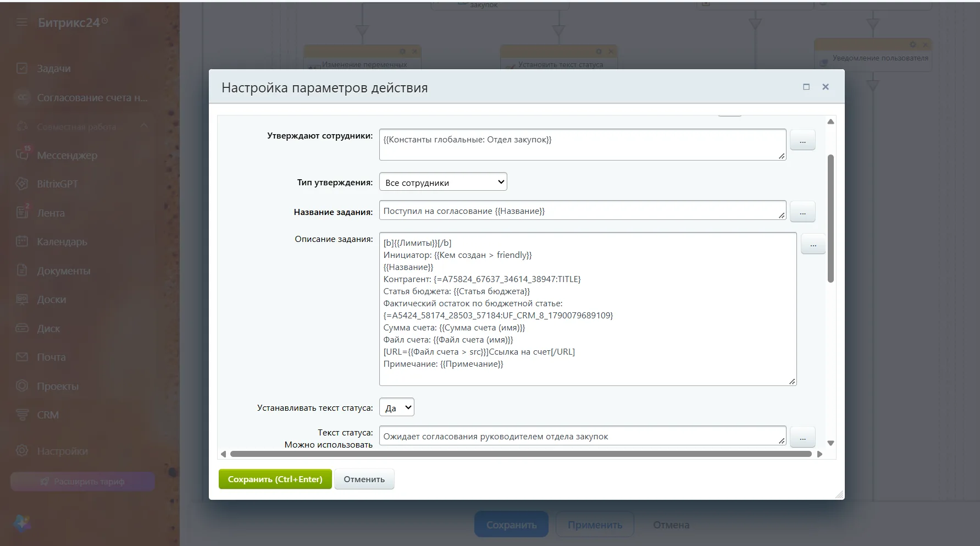Open value picker for Утверждают сотрудники
Viewport: 980px width, 546px height.
tap(802, 140)
